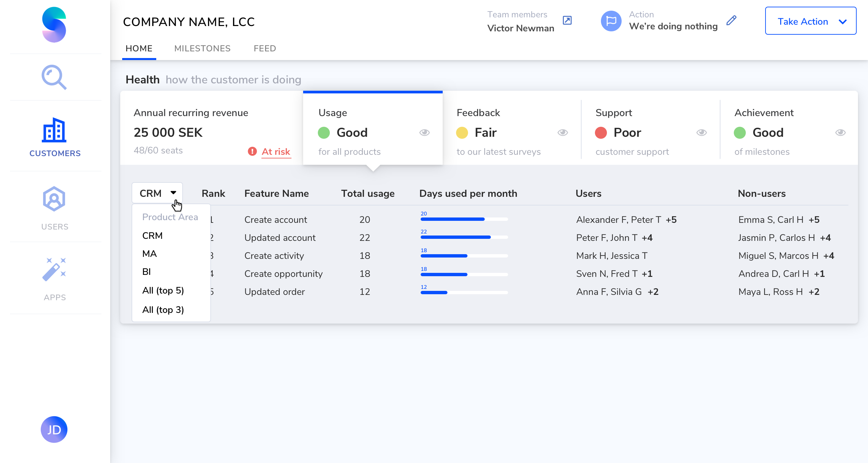The image size is (868, 463).
Task: Click the +5 more users for Create account
Action: coord(671,219)
